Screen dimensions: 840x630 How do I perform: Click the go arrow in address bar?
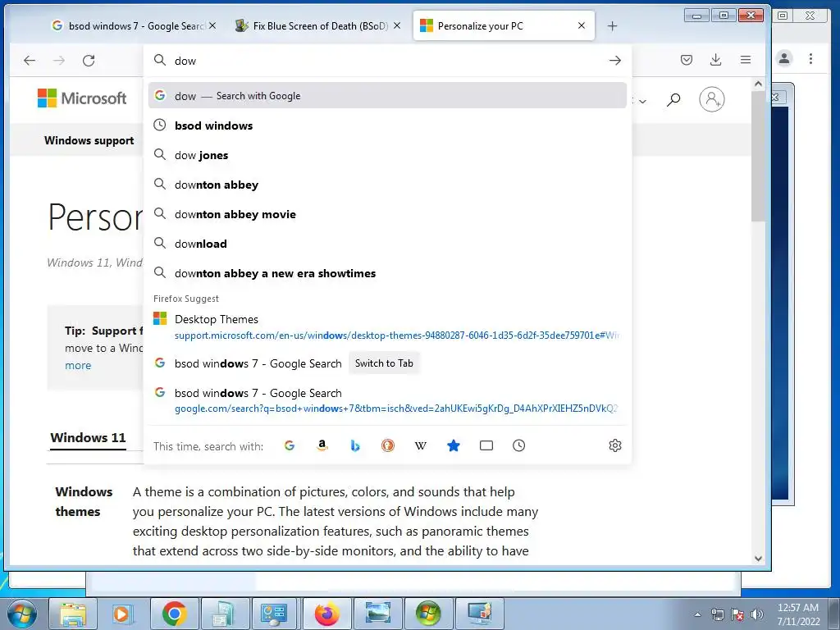(x=615, y=61)
